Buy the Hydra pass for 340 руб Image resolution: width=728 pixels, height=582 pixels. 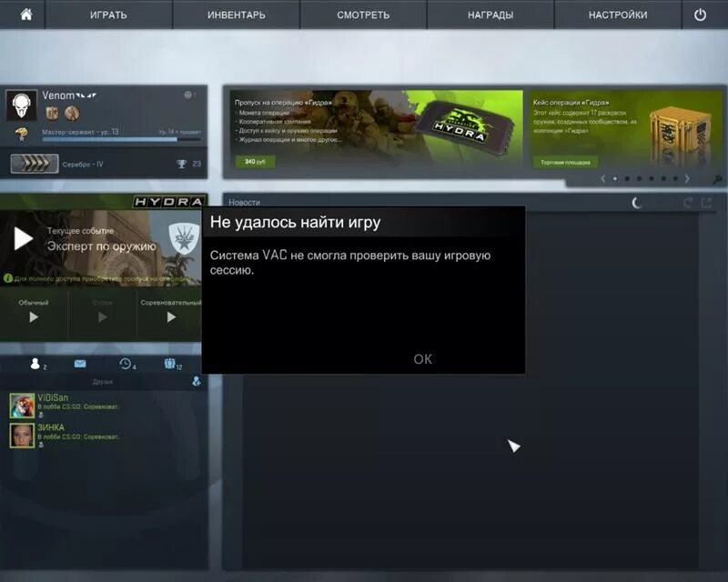(255, 162)
